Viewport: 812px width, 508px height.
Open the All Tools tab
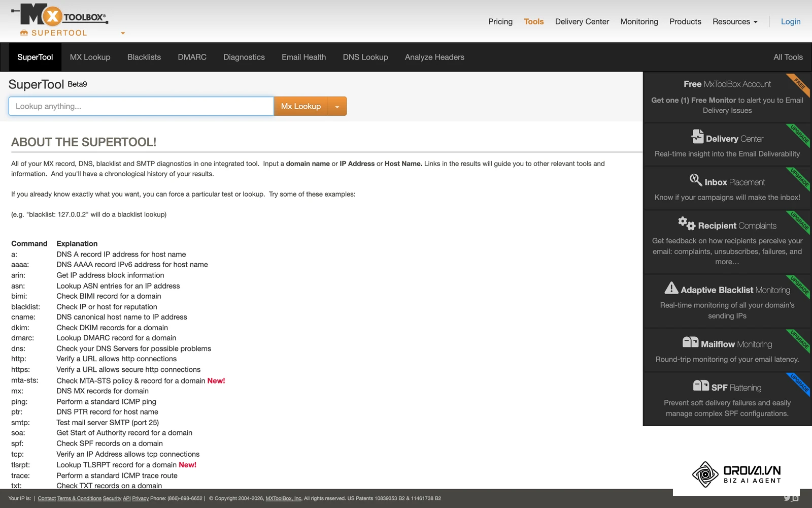788,57
